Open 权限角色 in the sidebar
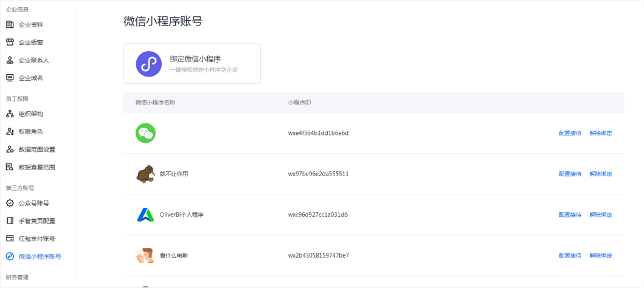 [30, 131]
